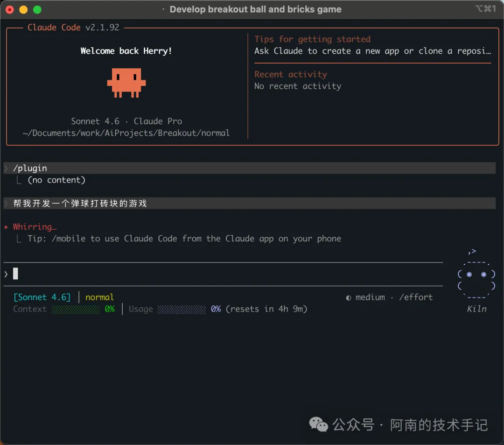Click the ⌥⌘1 window shortcut indicator

pyautogui.click(x=486, y=9)
